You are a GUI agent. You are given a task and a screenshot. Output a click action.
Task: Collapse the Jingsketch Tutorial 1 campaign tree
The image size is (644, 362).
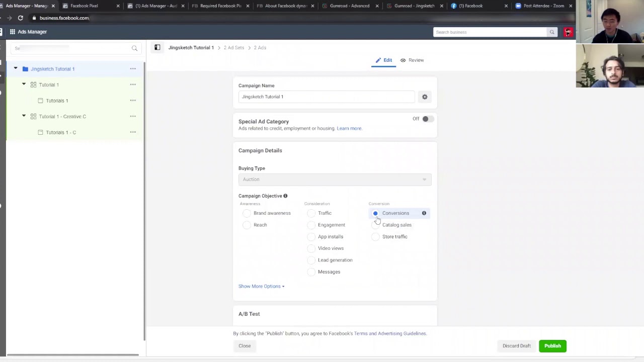(x=16, y=68)
